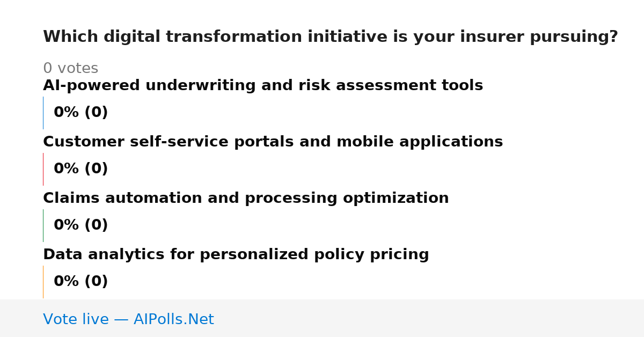Click the poll question heading about digital transformation
This screenshot has width=644, height=337.
coord(331,37)
